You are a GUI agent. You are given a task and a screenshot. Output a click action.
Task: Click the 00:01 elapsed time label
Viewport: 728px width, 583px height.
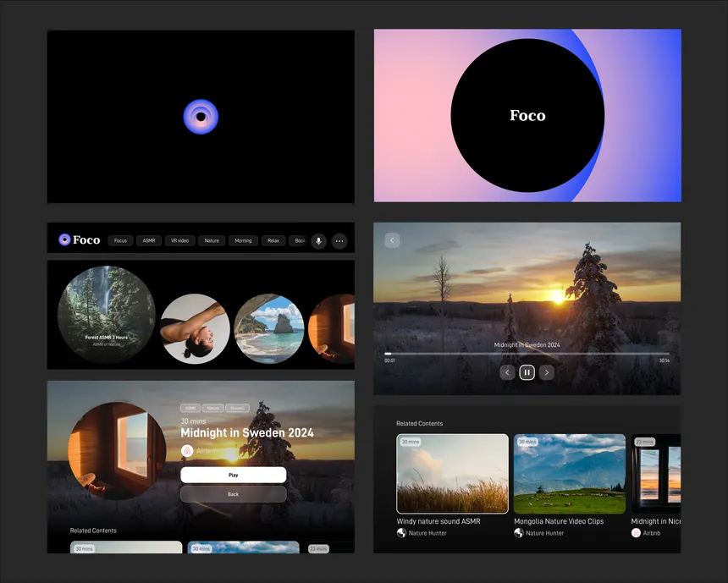click(x=389, y=360)
